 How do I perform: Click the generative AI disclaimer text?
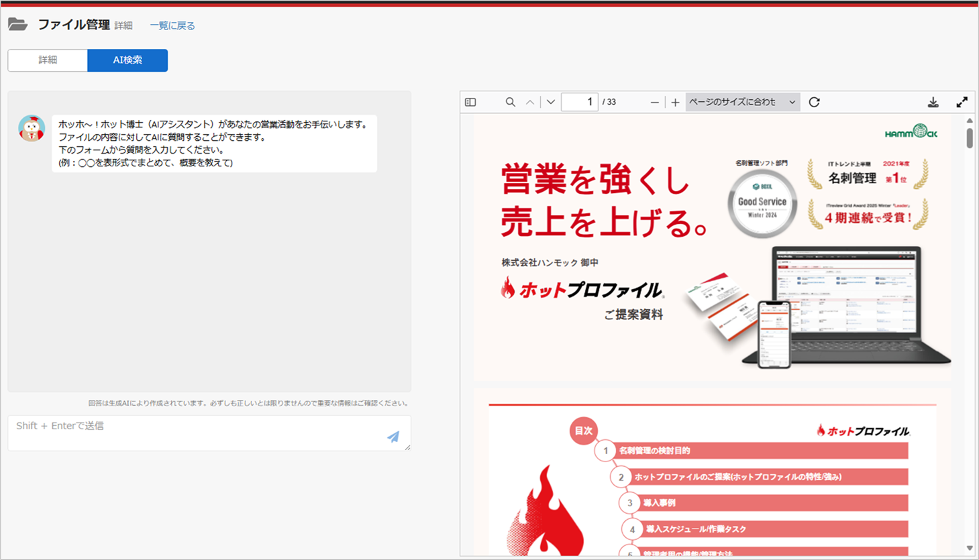(x=248, y=403)
